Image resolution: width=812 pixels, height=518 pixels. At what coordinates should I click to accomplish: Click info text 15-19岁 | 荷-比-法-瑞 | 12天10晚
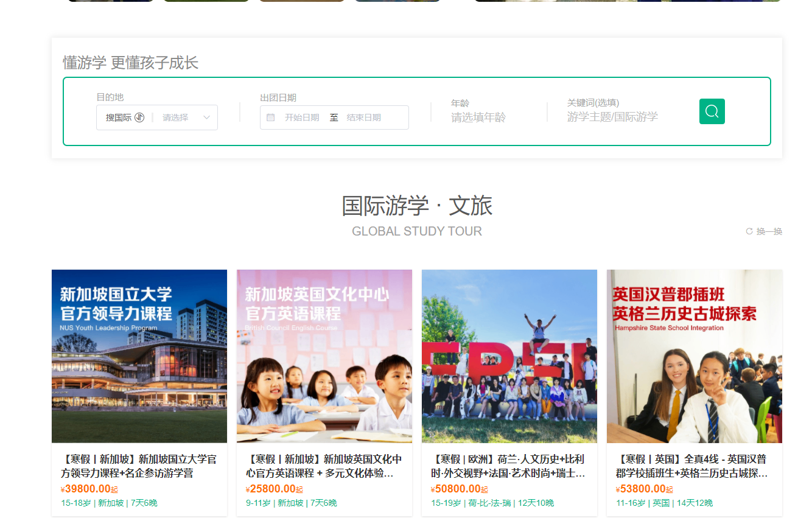click(492, 503)
